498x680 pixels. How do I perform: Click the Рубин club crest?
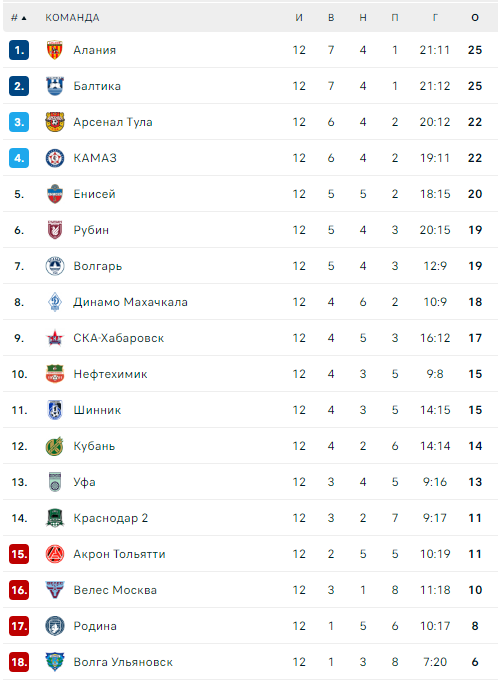pos(55,230)
